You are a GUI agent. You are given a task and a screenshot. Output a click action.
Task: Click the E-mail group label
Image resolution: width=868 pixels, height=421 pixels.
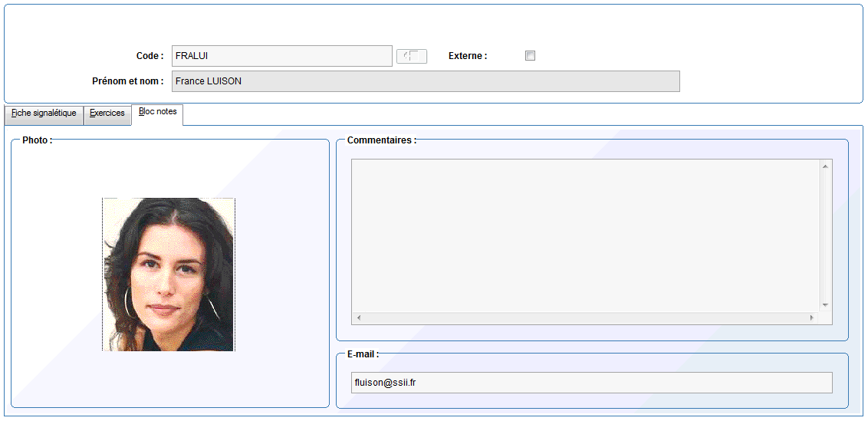coord(363,354)
